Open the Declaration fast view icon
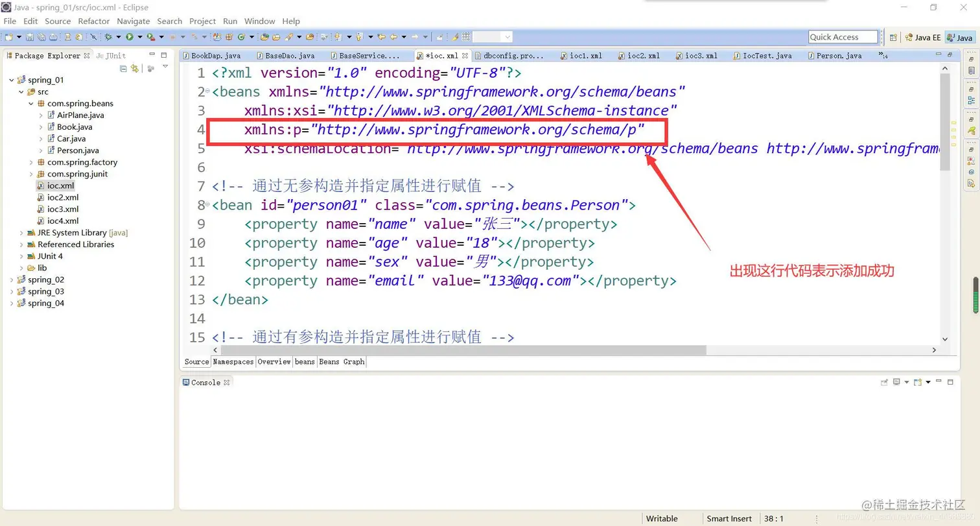The image size is (980, 526). (971, 184)
